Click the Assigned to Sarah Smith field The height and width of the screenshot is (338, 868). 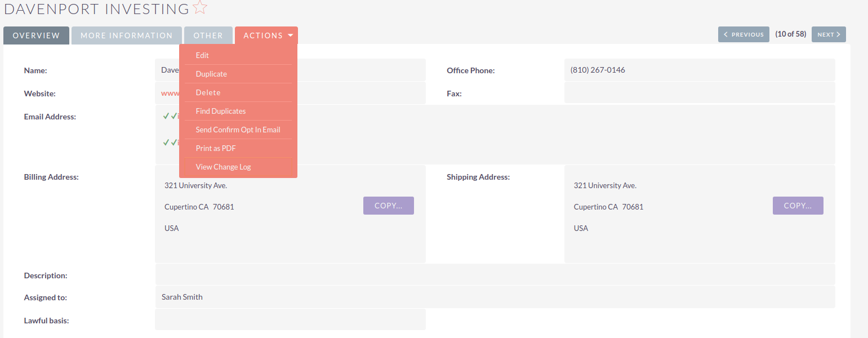tap(182, 297)
